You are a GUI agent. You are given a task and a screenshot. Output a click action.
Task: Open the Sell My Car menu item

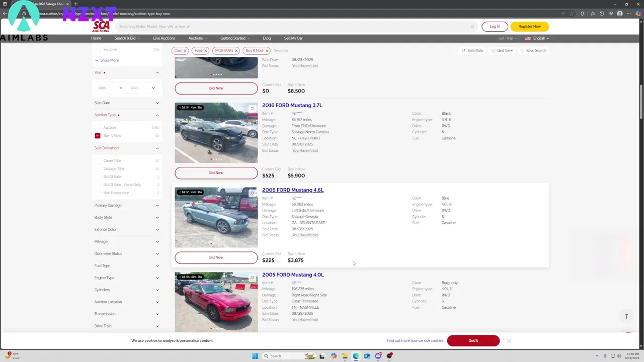[293, 38]
